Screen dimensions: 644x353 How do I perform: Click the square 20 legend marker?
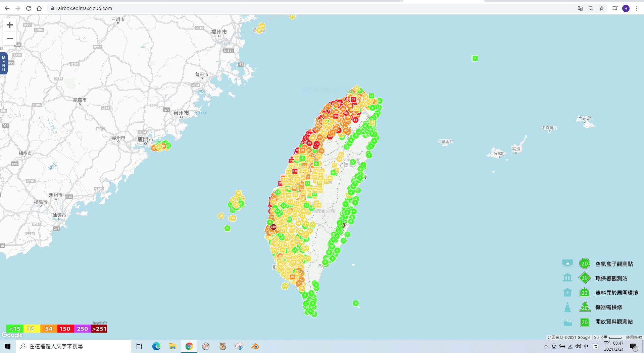point(585,322)
